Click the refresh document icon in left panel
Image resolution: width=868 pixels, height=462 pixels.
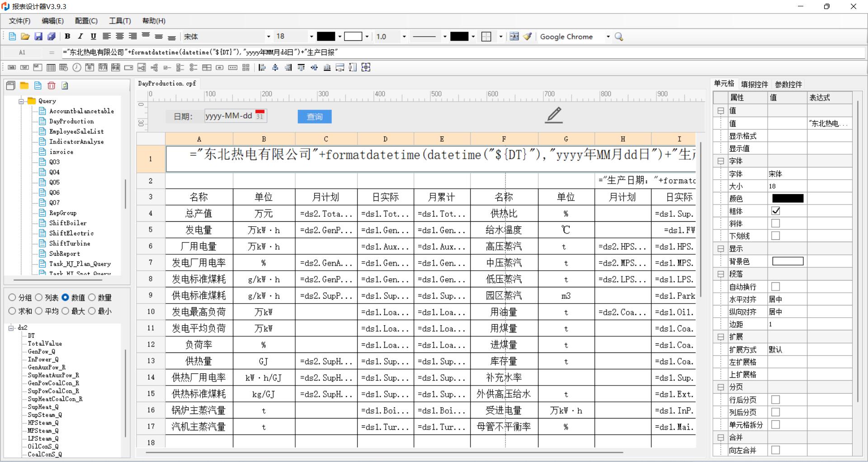pyautogui.click(x=65, y=86)
